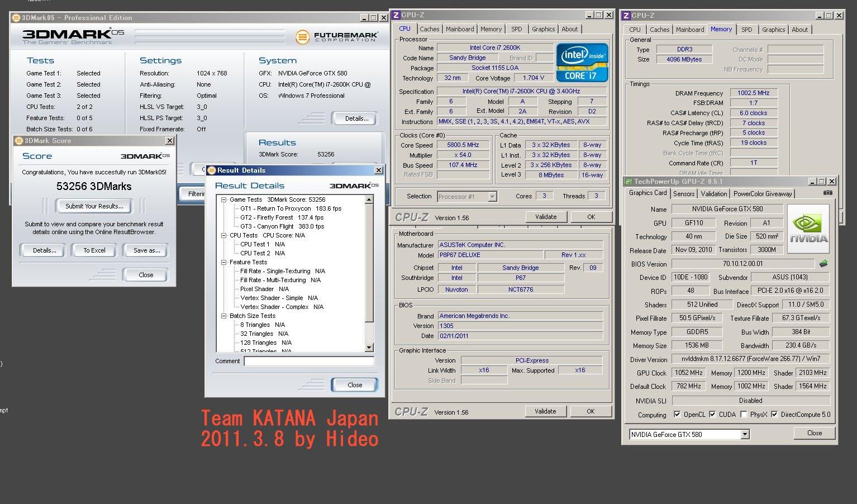Image resolution: width=857 pixels, height=504 pixels.
Task: Click the GPU-Z title bar icon
Action: click(x=629, y=182)
